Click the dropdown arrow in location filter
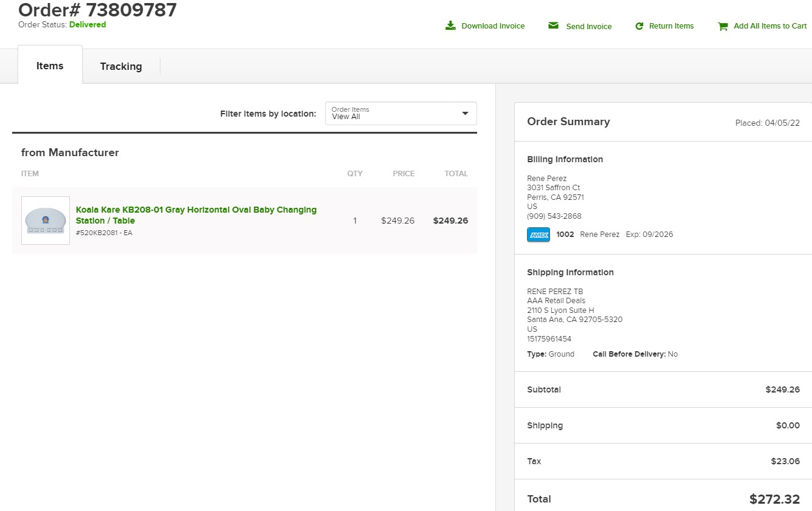The width and height of the screenshot is (812, 511). pos(465,114)
